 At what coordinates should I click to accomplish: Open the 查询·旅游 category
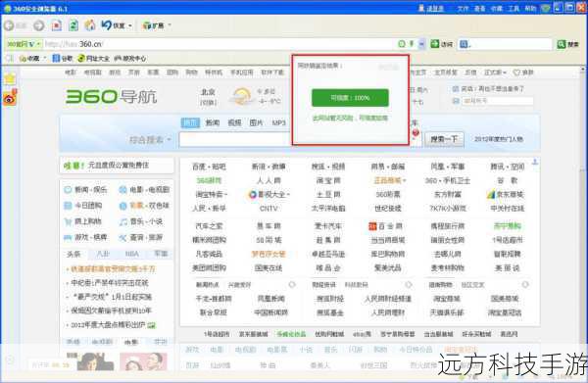point(140,237)
